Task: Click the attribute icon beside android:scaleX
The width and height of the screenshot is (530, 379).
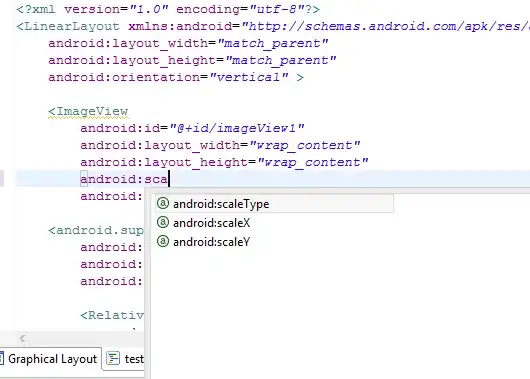Action: (x=163, y=222)
